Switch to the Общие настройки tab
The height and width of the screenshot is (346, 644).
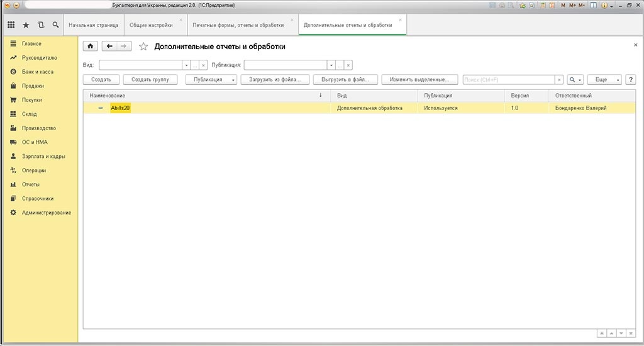pos(151,25)
